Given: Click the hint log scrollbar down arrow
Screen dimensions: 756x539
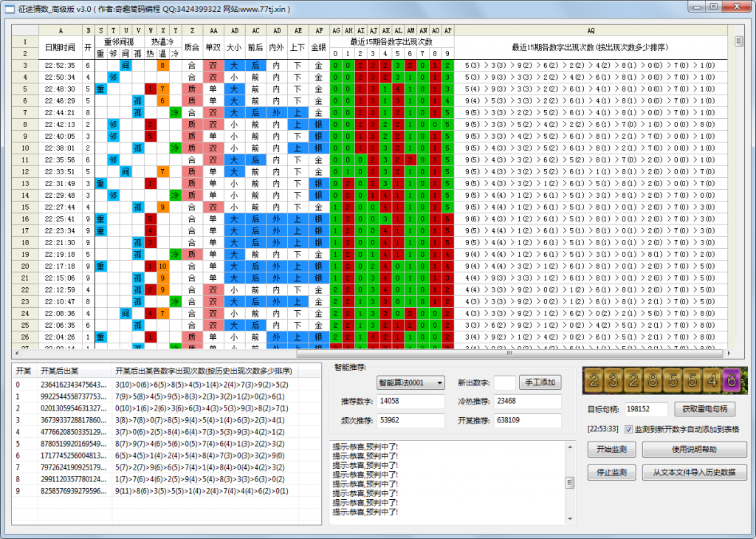Looking at the screenshot, I should tap(571, 519).
